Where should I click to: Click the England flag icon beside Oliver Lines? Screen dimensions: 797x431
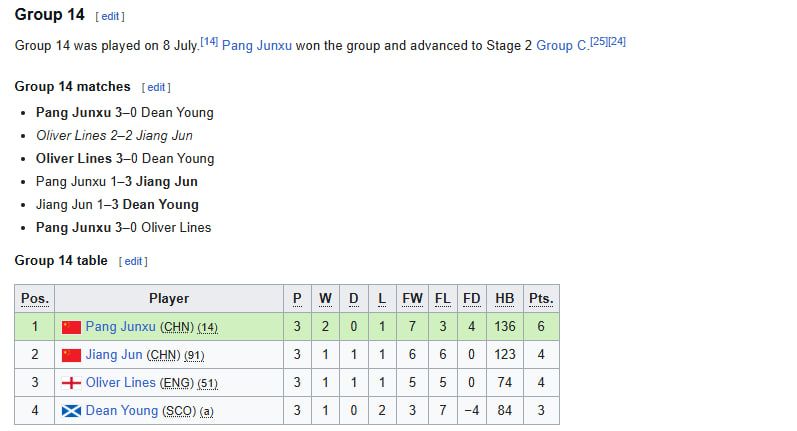point(71,383)
